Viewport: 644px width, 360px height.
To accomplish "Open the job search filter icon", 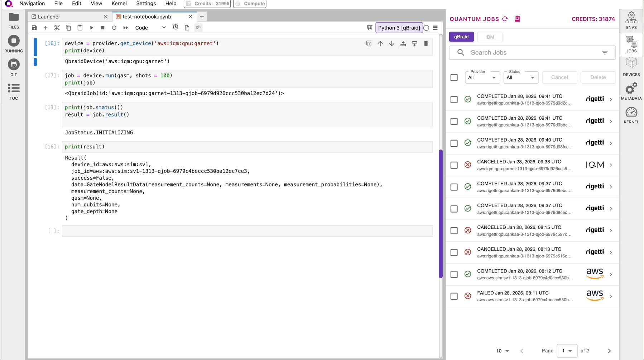I will (x=605, y=53).
